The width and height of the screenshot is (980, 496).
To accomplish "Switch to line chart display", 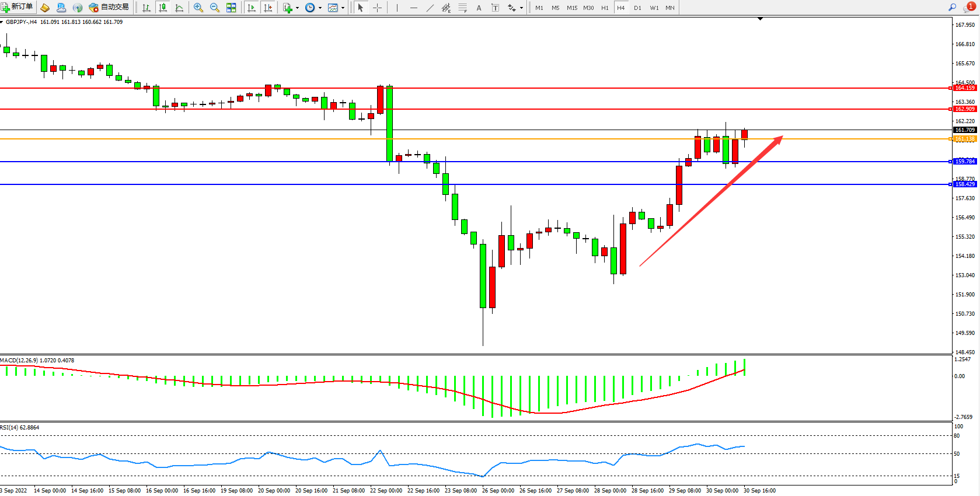I will 179,8.
